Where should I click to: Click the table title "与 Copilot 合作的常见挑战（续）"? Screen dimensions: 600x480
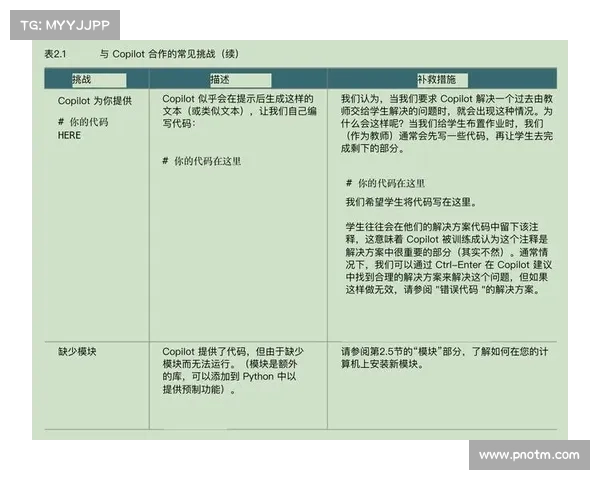click(x=170, y=54)
